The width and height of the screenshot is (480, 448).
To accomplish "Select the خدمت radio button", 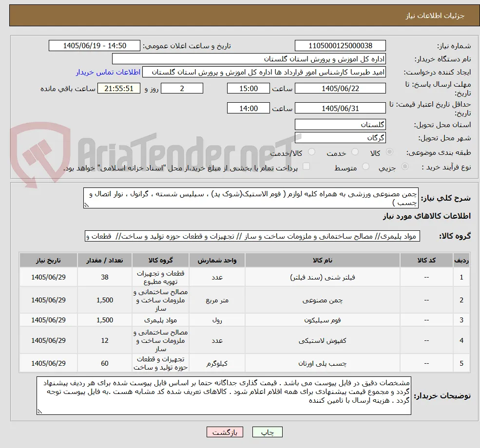I will [355, 152].
